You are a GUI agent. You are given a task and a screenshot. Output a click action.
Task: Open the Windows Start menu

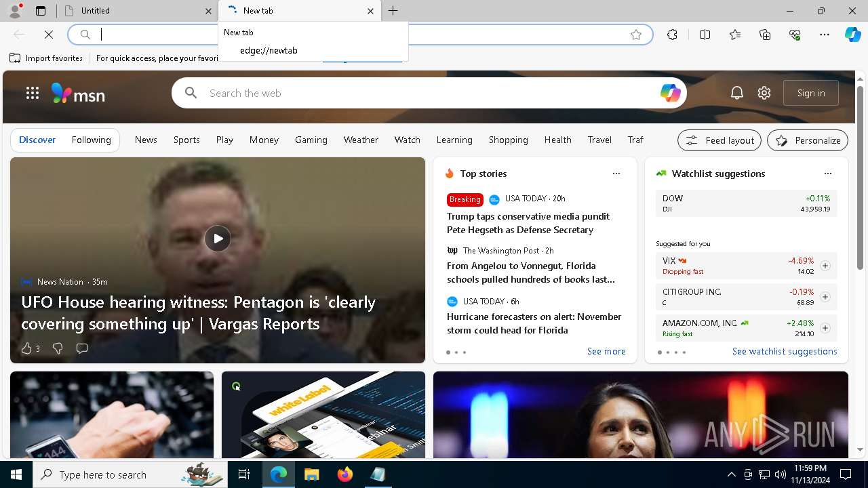[x=16, y=474]
